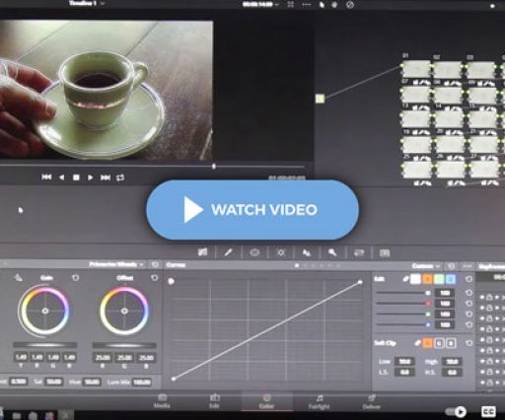The width and height of the screenshot is (505, 420).
Task: Switch to the Edit page
Action: point(214,401)
